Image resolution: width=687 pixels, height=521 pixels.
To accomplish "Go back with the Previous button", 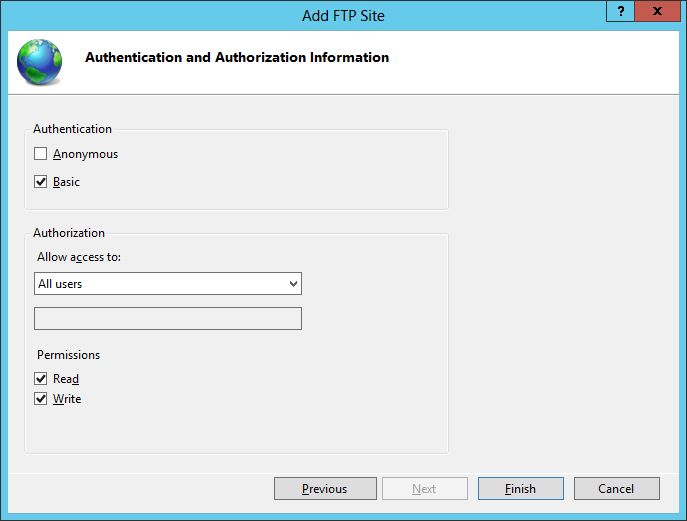I will (x=325, y=489).
